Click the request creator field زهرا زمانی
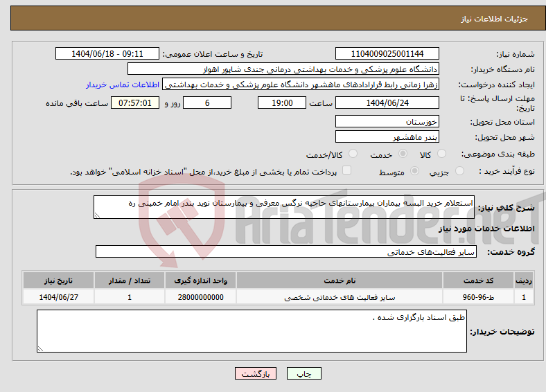 (301, 84)
